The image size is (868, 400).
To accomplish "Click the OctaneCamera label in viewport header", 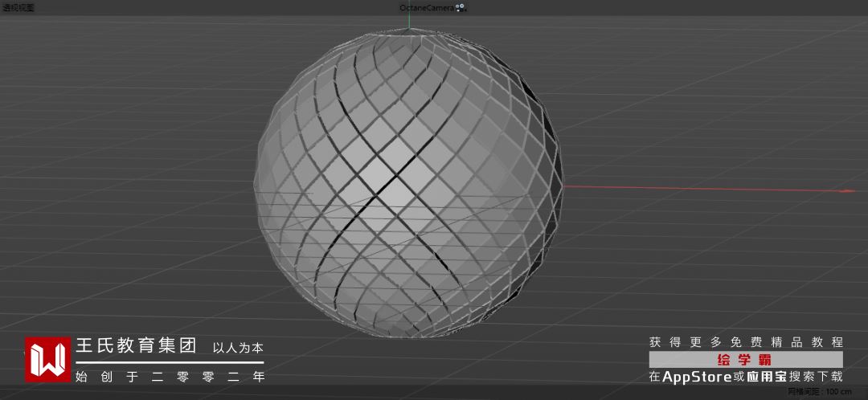I will pyautogui.click(x=427, y=8).
